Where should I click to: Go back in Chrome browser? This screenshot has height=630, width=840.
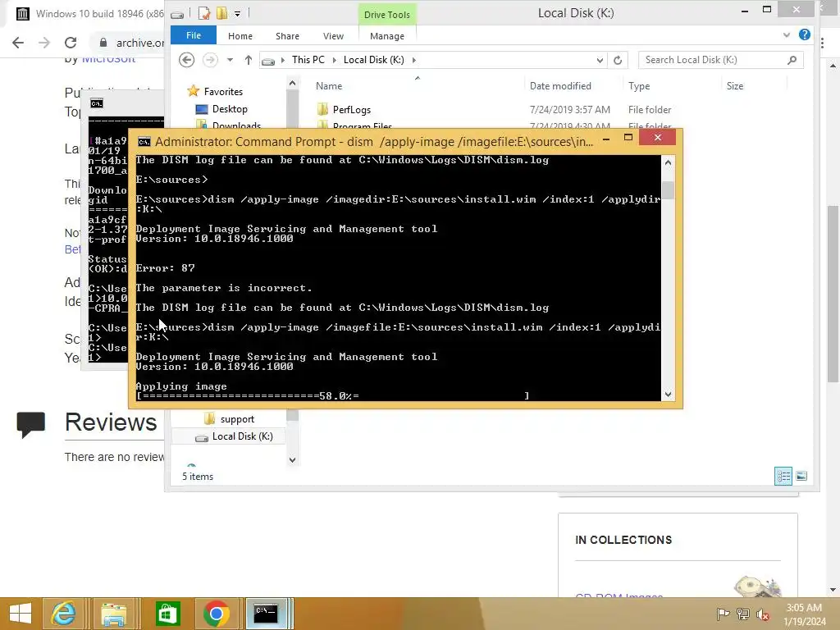[x=18, y=43]
